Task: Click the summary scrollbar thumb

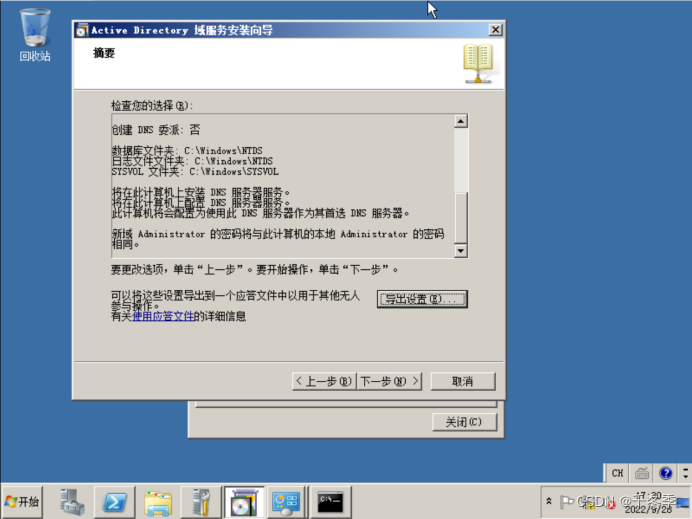Action: [x=460, y=218]
